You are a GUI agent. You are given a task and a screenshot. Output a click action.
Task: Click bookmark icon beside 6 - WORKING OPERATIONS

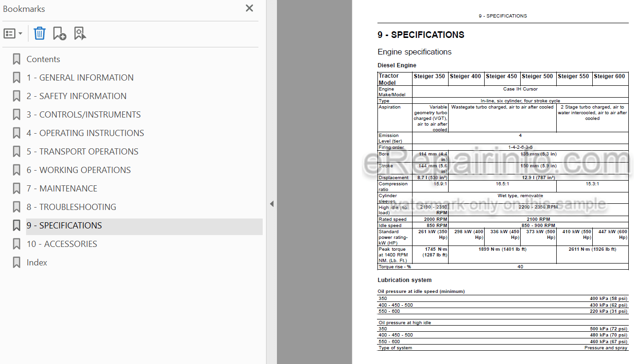[17, 170]
